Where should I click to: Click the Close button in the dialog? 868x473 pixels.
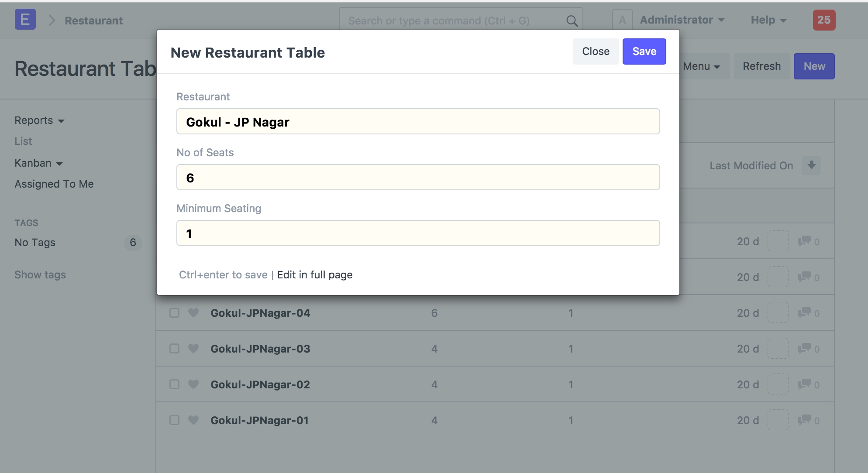pos(596,51)
